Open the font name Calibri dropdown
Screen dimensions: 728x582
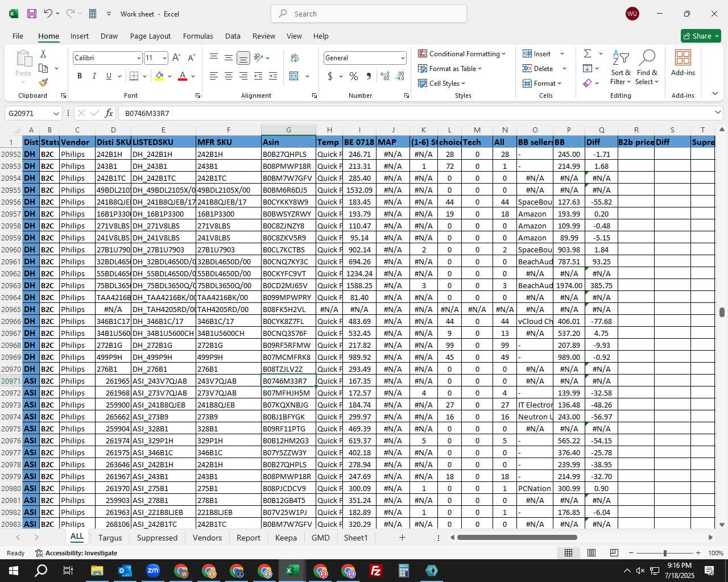[139, 58]
